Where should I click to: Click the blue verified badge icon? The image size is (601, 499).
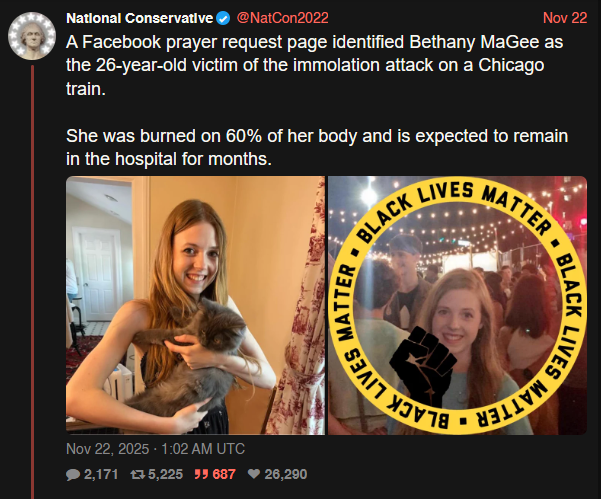[x=252, y=18]
